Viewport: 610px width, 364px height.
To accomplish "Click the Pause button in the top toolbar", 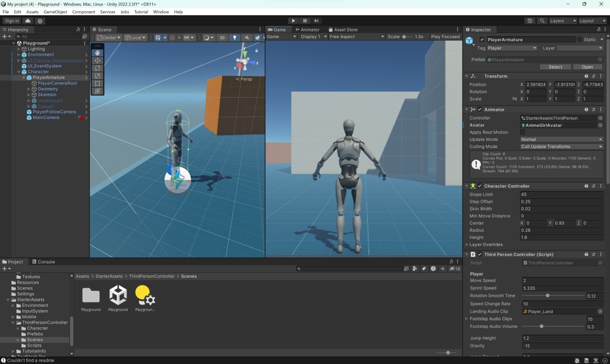I will [x=305, y=21].
